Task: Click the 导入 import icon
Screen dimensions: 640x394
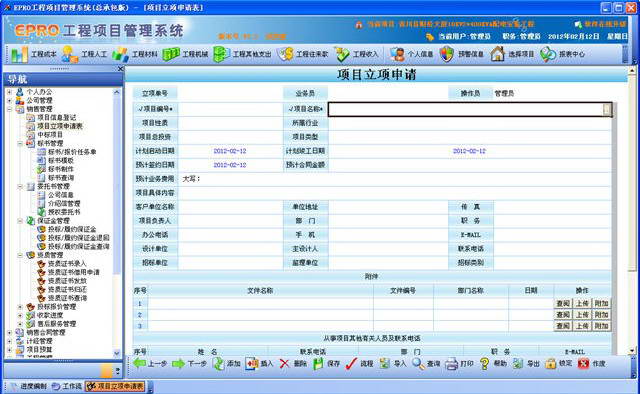Action: point(384,363)
